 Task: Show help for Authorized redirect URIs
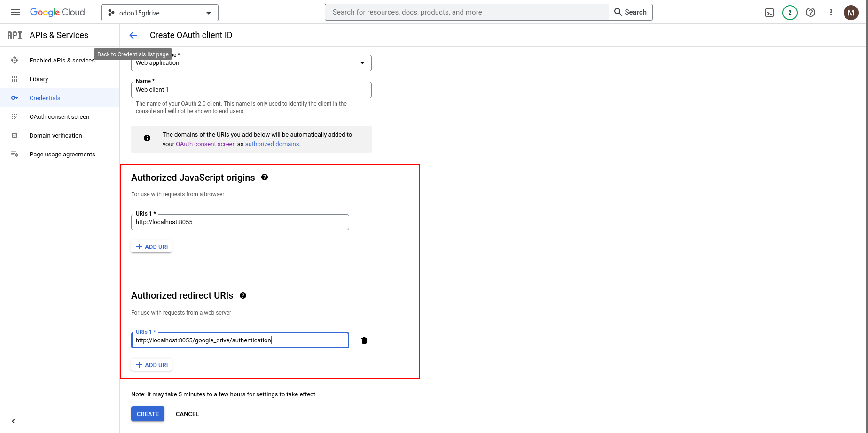coord(243,295)
